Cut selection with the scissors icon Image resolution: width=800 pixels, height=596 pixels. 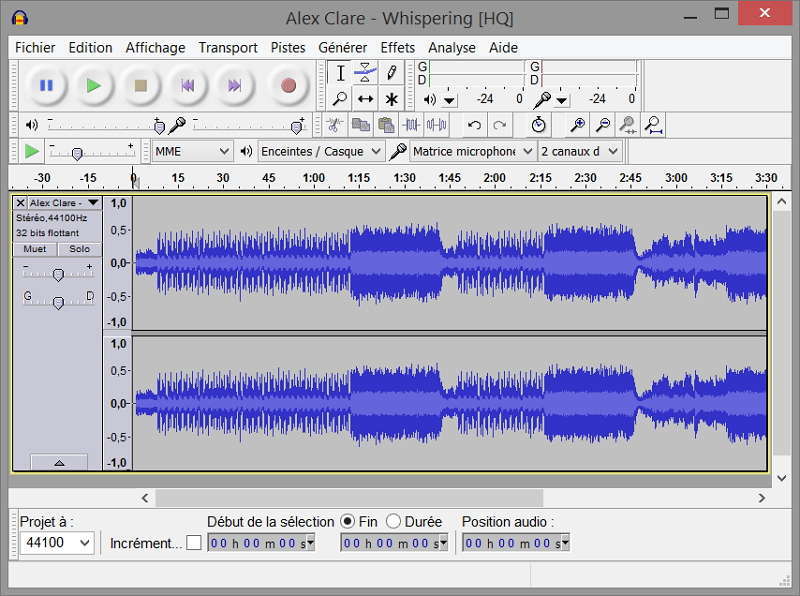[334, 125]
